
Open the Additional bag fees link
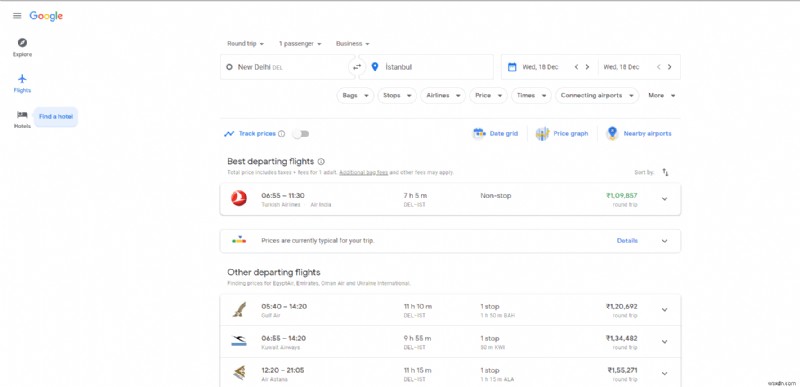point(364,173)
